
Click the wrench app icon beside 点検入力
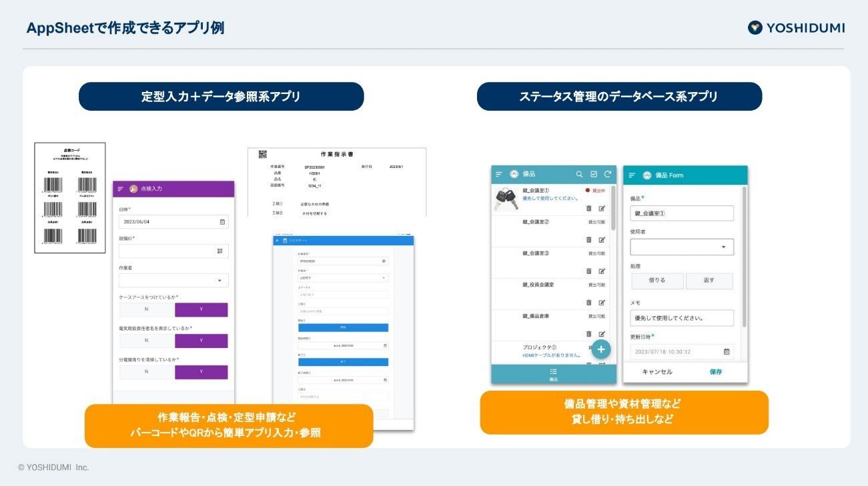[x=133, y=189]
